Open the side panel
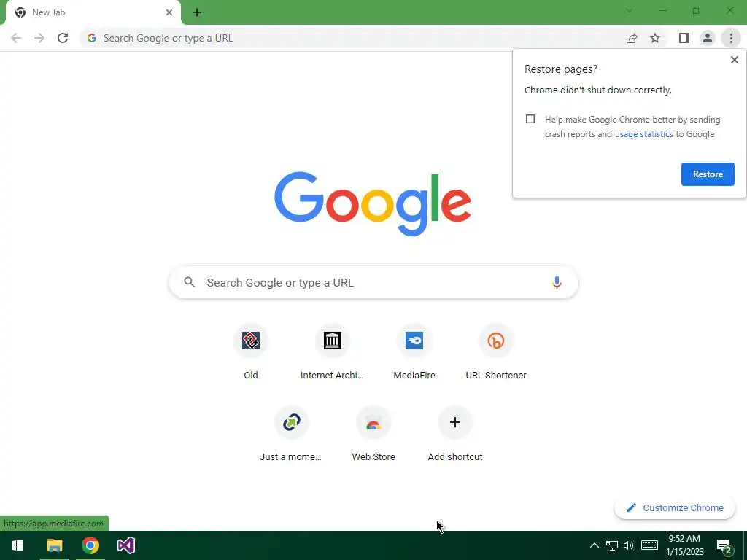747x560 pixels. point(684,38)
